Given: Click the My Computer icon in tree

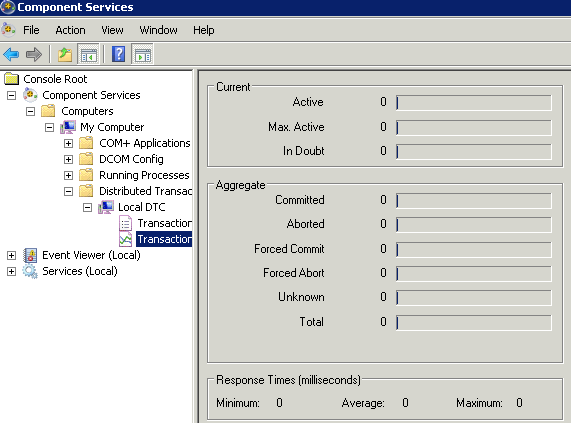Looking at the screenshot, I should (68, 127).
